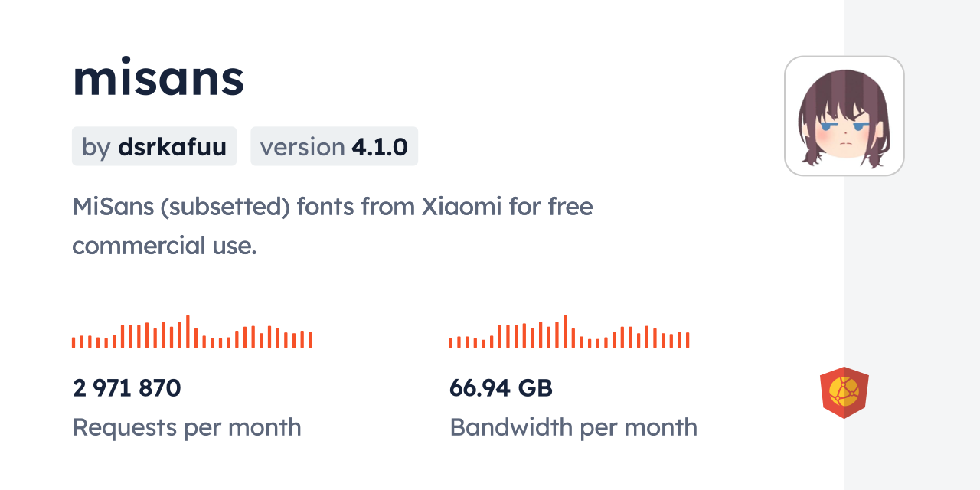The image size is (980, 490).
Task: Click the "Bandwidth per month" label
Action: 573,427
